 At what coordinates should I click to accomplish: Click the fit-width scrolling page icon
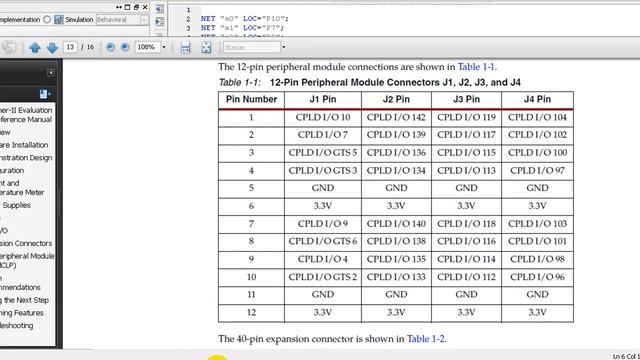[x=185, y=47]
